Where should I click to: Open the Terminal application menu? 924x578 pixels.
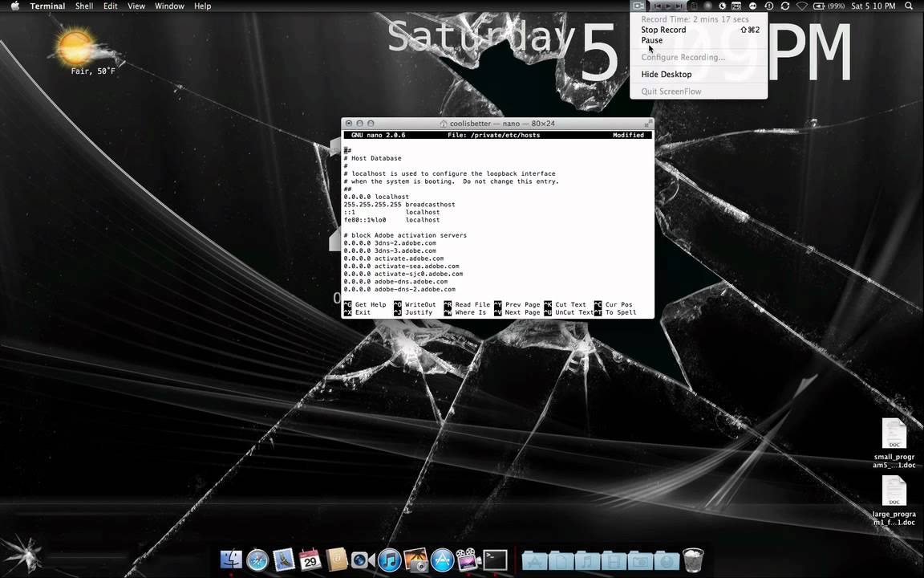click(x=48, y=6)
